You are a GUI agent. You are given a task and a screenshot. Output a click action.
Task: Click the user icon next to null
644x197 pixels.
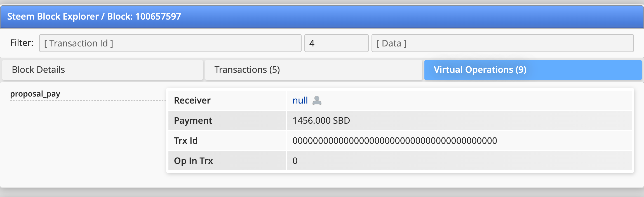coord(317,100)
